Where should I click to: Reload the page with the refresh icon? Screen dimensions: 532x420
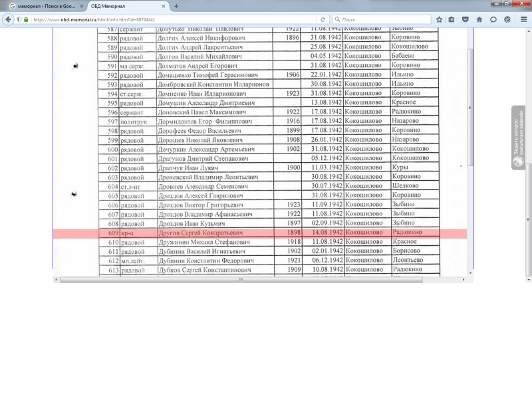(323, 19)
